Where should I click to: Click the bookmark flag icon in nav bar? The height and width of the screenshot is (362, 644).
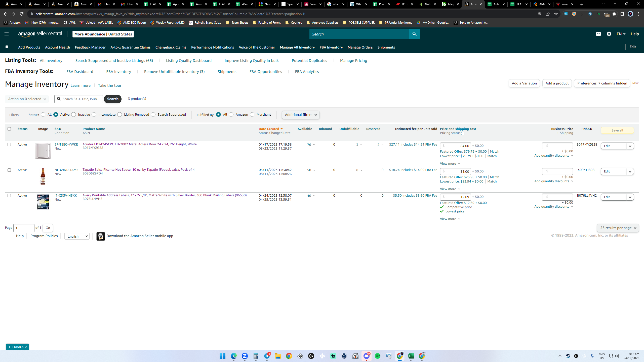[x=7, y=47]
